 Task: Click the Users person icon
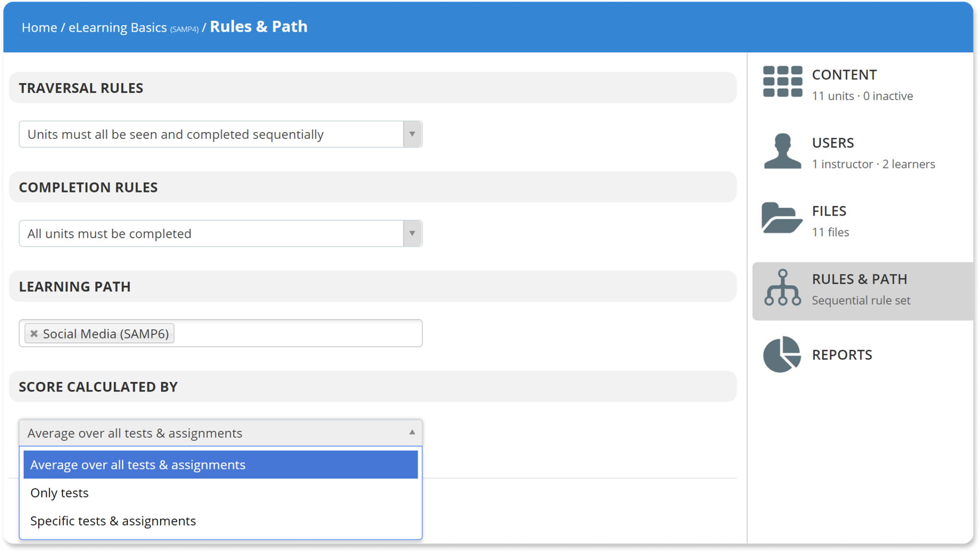click(782, 151)
